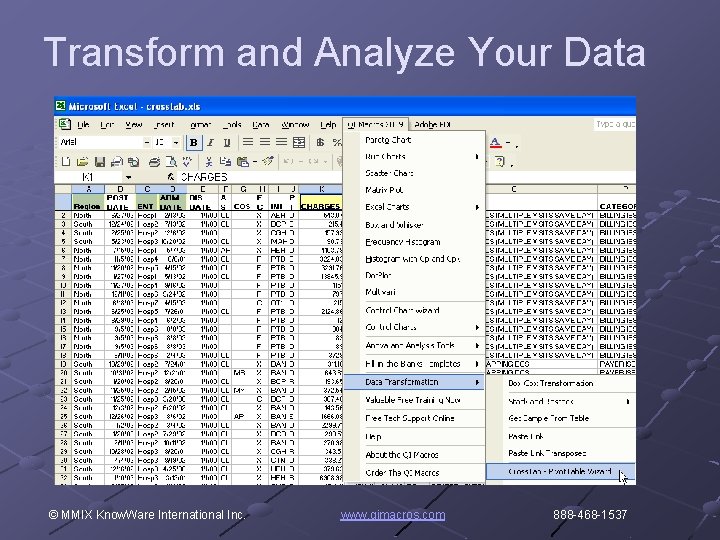Click the Center alignment icon
This screenshot has height=540, width=720.
(265, 142)
